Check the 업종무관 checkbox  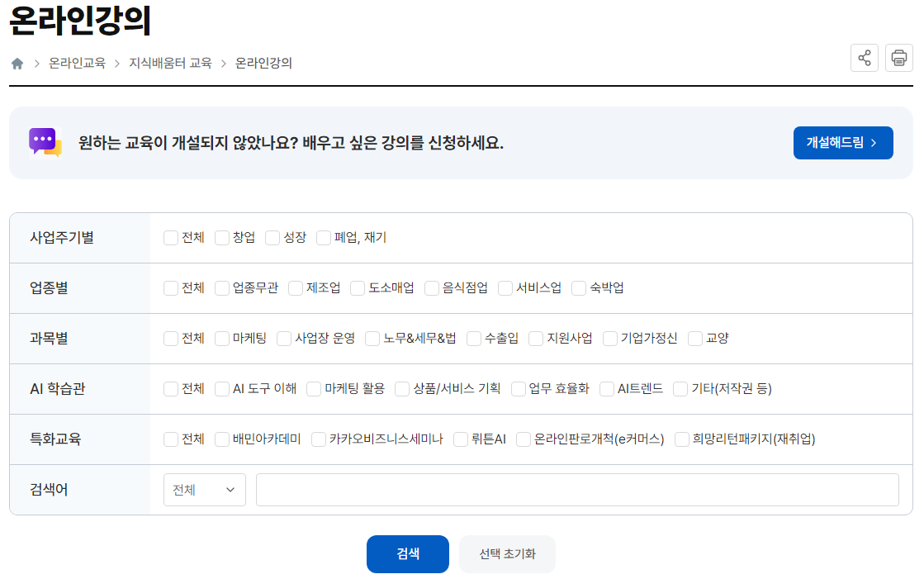pos(222,287)
